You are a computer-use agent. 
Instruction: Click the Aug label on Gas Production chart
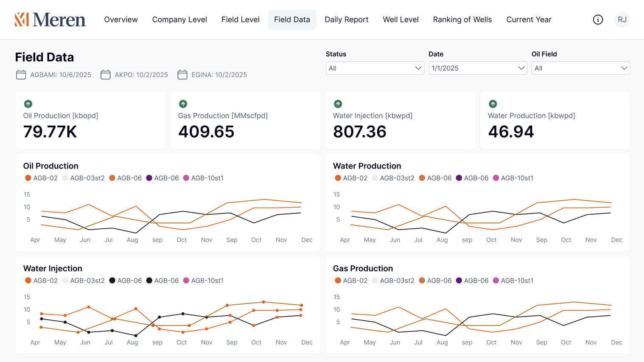442,342
